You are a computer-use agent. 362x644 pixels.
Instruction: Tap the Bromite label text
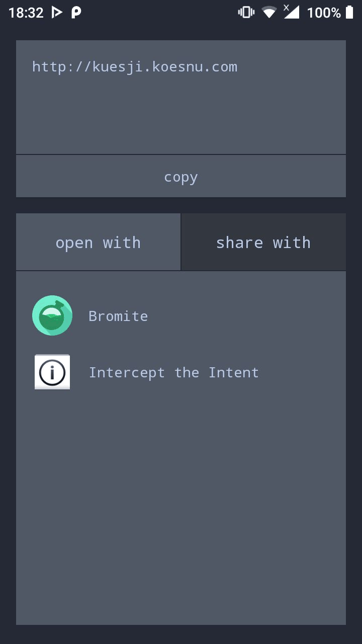pos(118,315)
